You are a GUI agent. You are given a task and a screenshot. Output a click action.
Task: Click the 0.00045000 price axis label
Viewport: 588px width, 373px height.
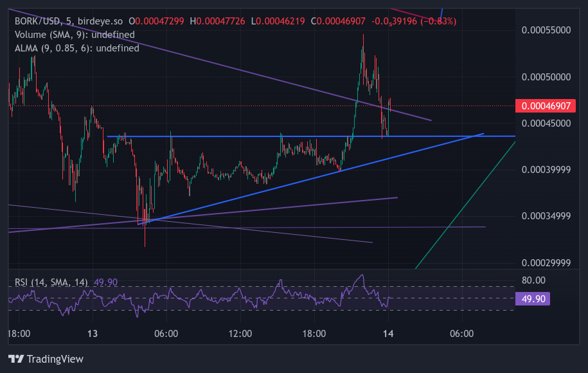[x=546, y=123]
